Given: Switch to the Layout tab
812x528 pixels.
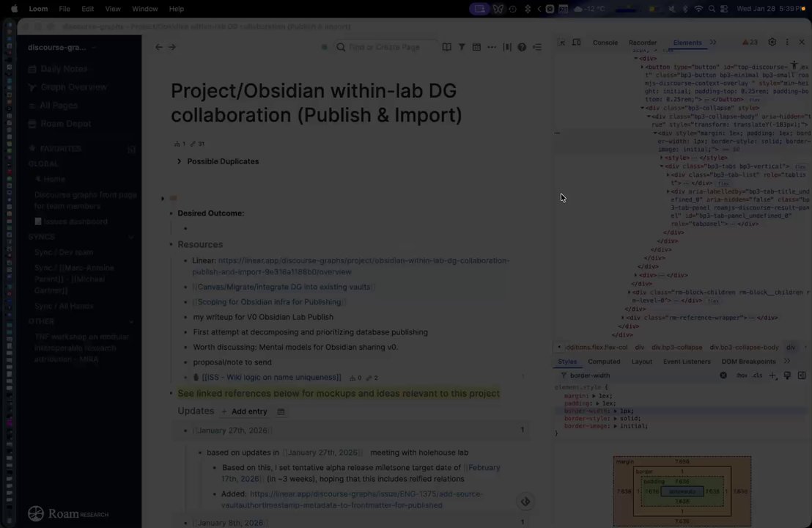Looking at the screenshot, I should [x=642, y=361].
